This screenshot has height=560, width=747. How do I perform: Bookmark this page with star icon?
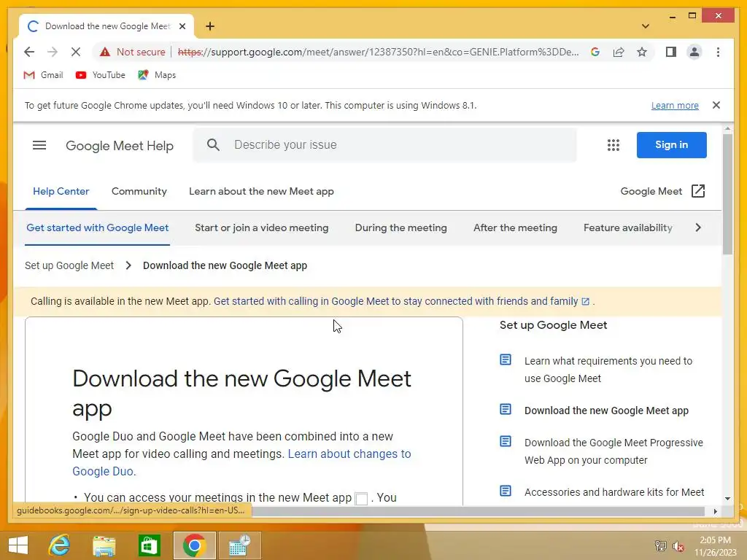pyautogui.click(x=642, y=52)
